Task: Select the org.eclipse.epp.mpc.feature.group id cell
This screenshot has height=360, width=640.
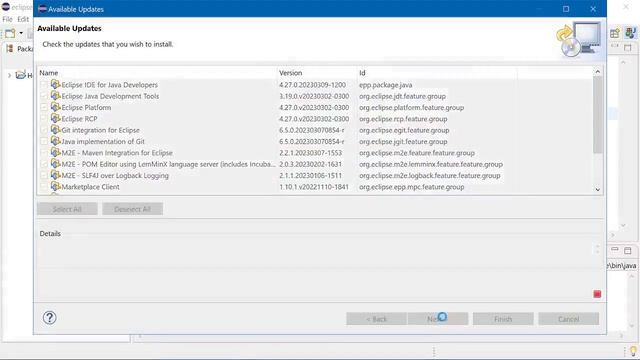Action: (x=411, y=187)
